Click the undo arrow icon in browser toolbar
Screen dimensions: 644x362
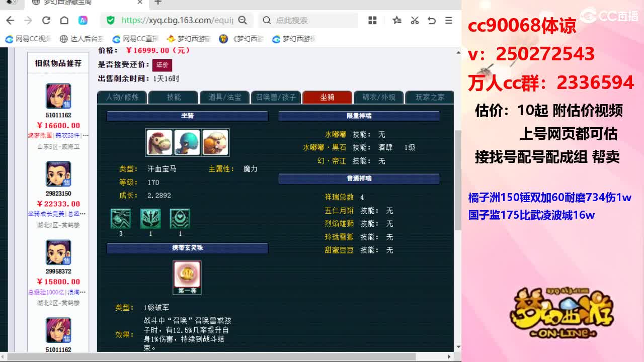coord(432,21)
